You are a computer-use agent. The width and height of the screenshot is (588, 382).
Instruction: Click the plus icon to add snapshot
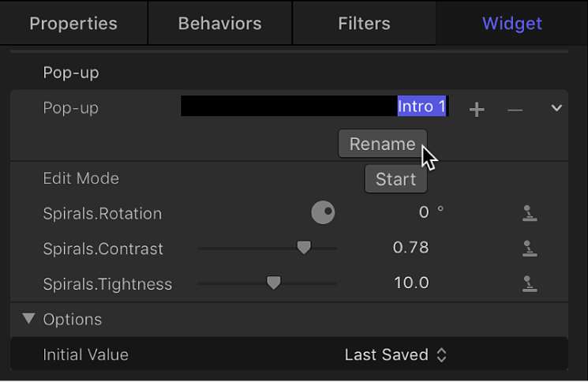[x=477, y=110]
